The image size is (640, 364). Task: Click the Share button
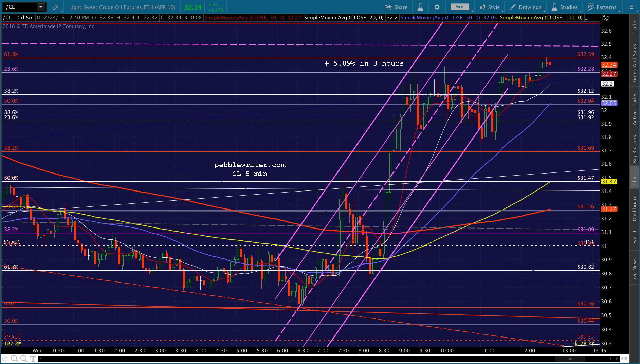(396, 7)
